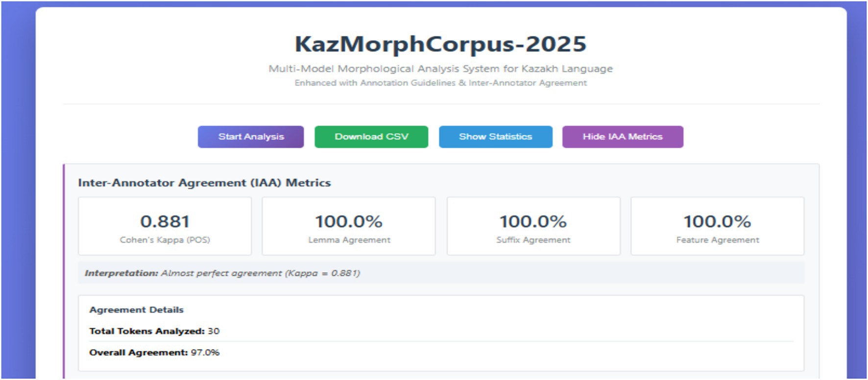Select the Agreement Details heading
Viewport: 868px width, 380px height.
(136, 310)
